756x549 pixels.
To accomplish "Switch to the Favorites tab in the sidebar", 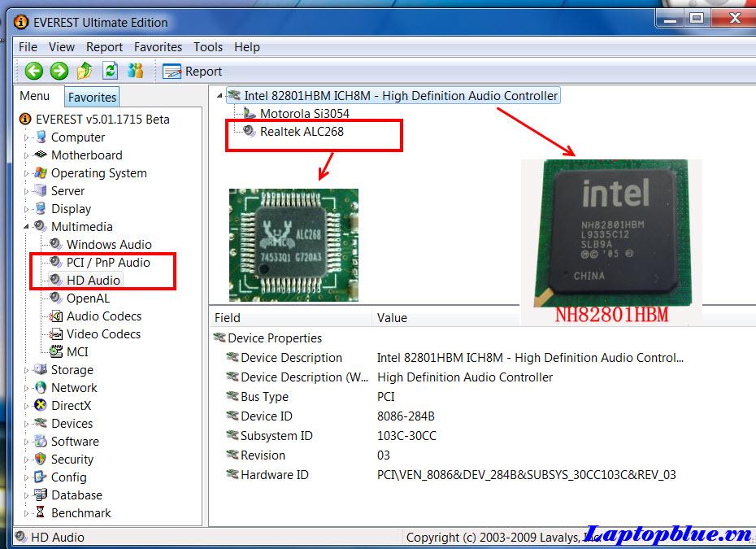I will click(x=92, y=97).
